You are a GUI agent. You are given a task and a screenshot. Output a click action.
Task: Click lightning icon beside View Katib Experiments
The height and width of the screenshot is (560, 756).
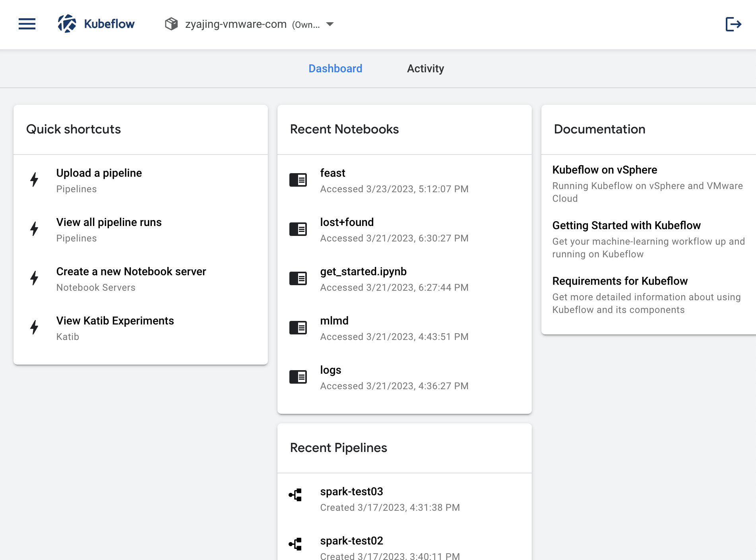[35, 328]
